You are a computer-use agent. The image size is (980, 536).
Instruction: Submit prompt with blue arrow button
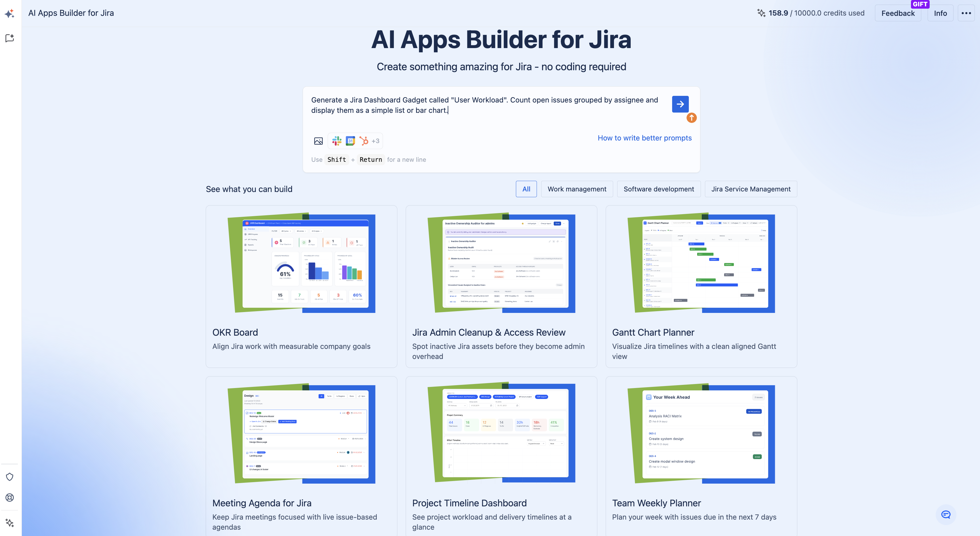(x=680, y=104)
